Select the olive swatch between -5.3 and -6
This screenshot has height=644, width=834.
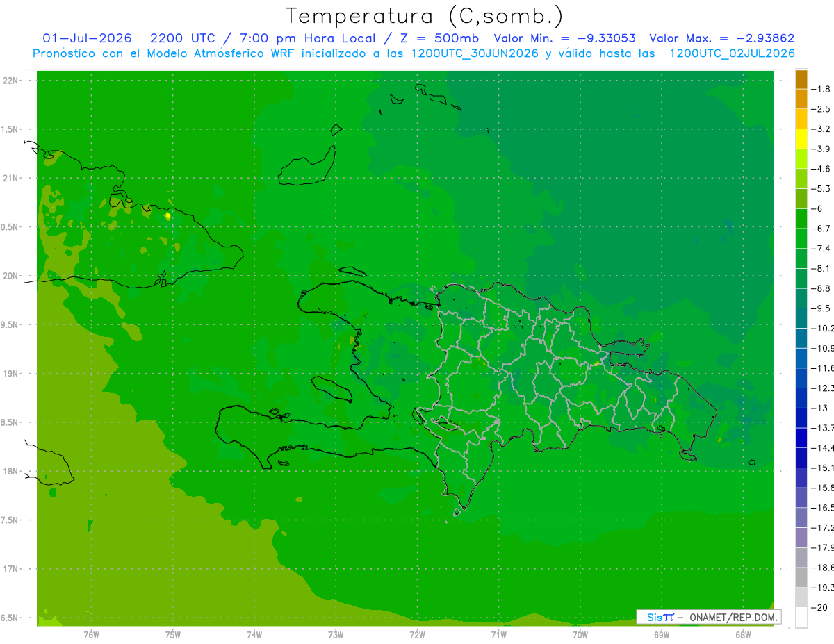801,199
